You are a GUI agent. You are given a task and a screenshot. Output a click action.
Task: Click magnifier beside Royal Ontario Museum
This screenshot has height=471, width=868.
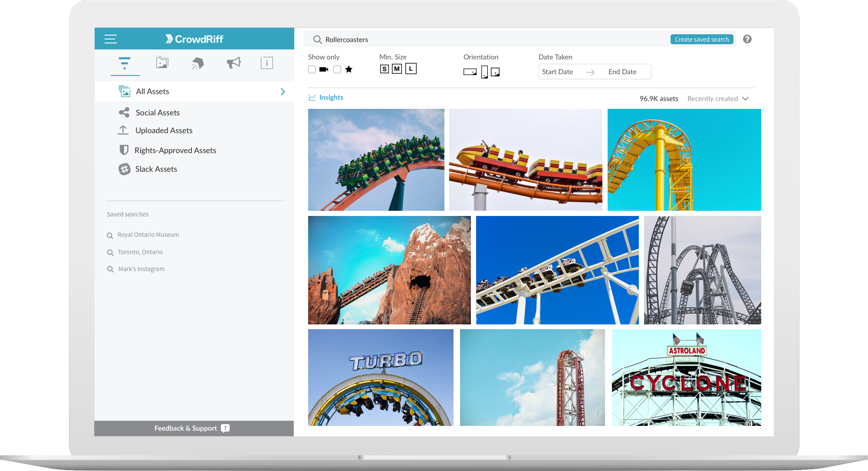point(110,235)
